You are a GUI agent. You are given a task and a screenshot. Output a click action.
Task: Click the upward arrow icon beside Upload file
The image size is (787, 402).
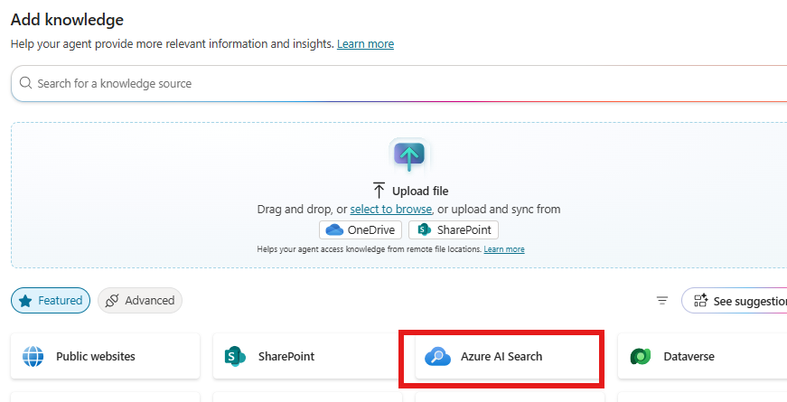(x=379, y=191)
